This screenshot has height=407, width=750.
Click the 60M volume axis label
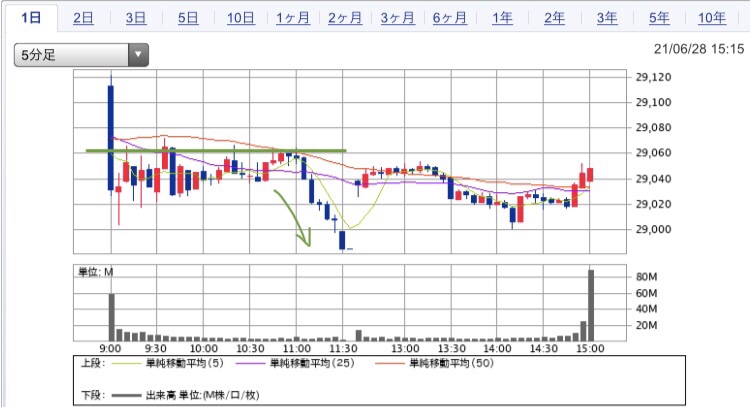coord(646,293)
